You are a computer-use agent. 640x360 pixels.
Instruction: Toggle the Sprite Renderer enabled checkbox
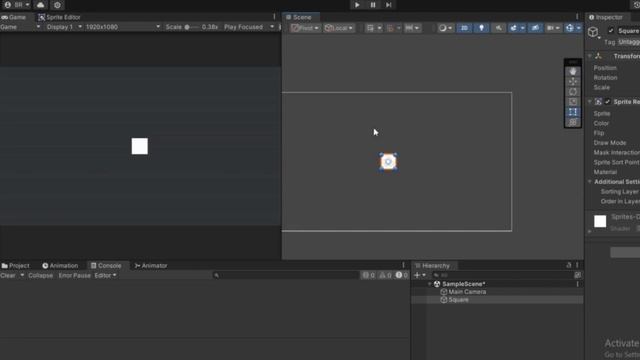[608, 102]
